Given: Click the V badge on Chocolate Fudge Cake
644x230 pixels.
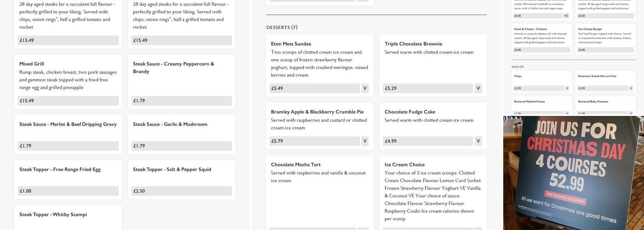Looking at the screenshot, I should pos(478,141).
